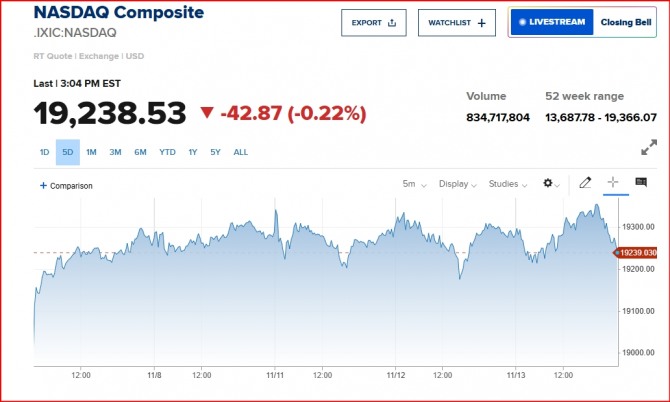Expand the Studies dropdown
This screenshot has height=402, width=670.
tap(508, 184)
